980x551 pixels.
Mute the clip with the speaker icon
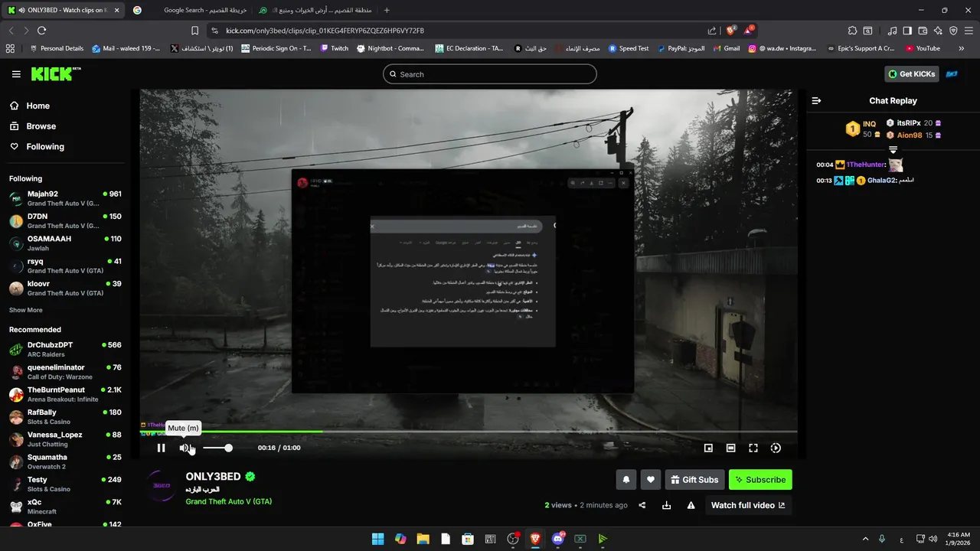pyautogui.click(x=185, y=448)
